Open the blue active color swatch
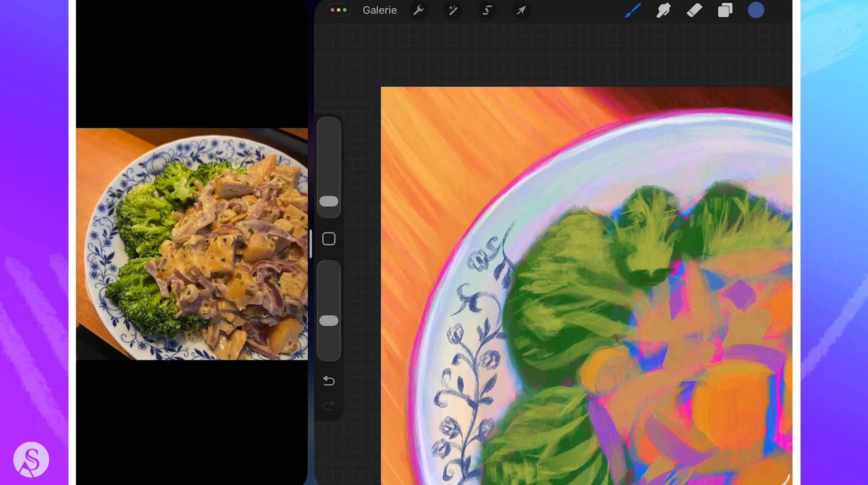This screenshot has width=868, height=485. click(x=756, y=10)
